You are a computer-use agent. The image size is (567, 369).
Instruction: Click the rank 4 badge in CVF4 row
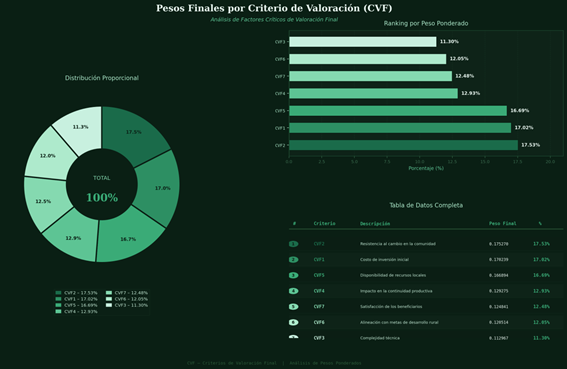(294, 291)
